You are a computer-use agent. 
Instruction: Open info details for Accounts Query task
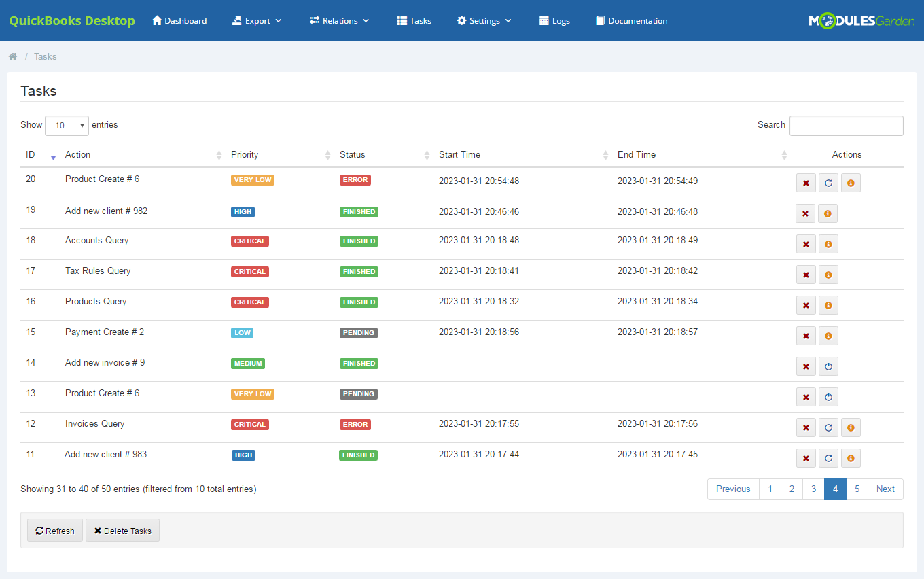pyautogui.click(x=828, y=243)
